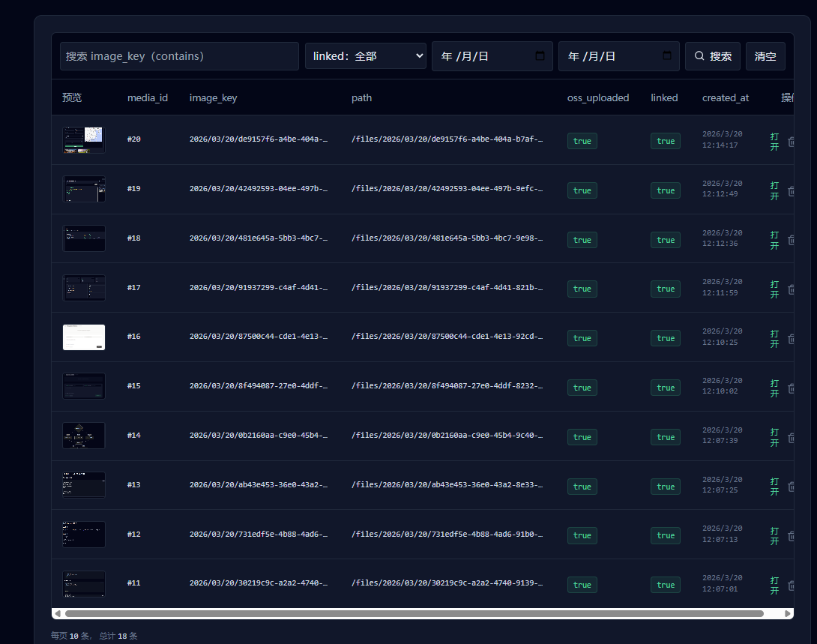Open preview thumbnail for media #12

pos(84,535)
